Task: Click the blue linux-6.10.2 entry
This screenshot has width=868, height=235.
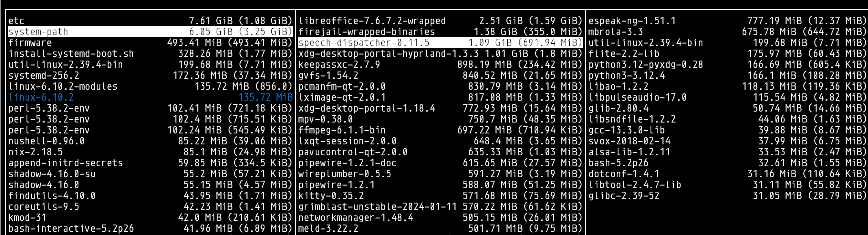Action: (41, 97)
